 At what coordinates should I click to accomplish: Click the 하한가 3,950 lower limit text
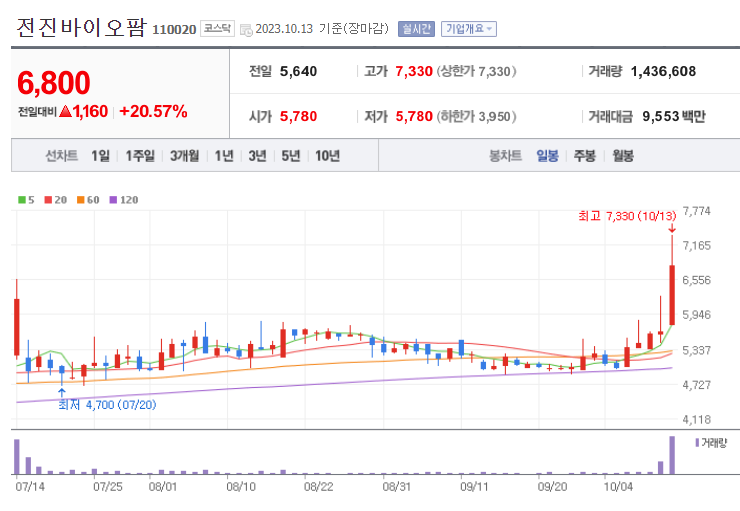click(x=476, y=116)
